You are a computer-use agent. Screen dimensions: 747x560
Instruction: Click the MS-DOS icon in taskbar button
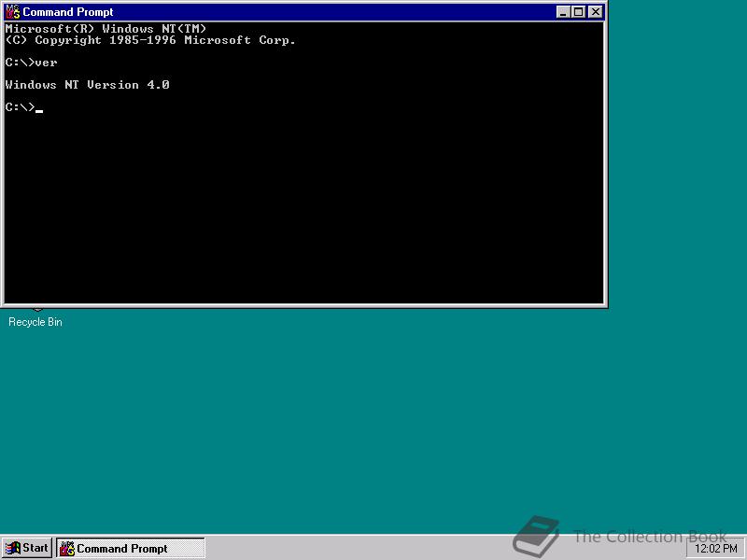(67, 549)
